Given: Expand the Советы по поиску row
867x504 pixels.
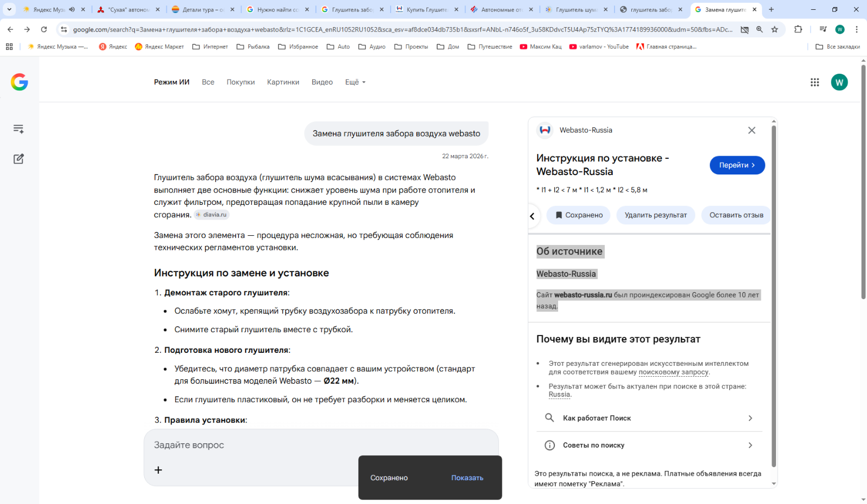Looking at the screenshot, I should 649,445.
